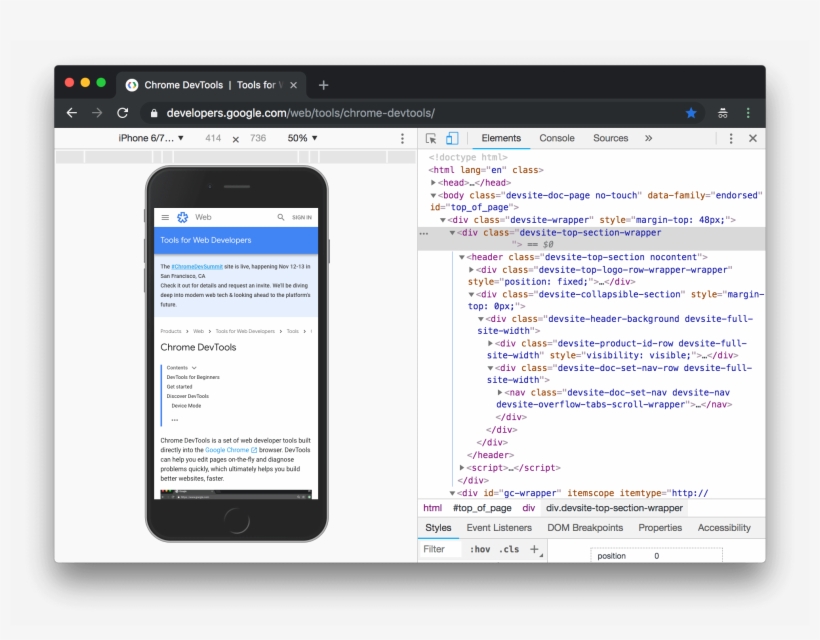Image resolution: width=820 pixels, height=640 pixels.
Task: Select div.devsite-top-section-wrapper breadcrumb
Action: click(614, 508)
